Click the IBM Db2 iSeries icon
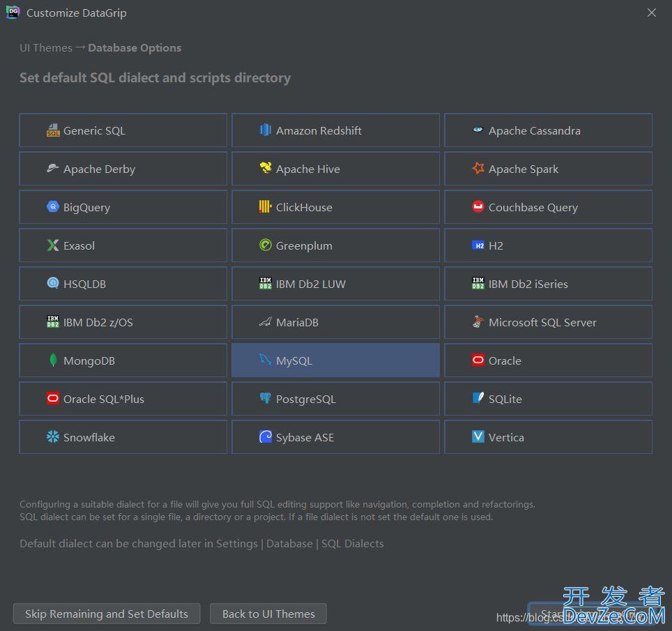This screenshot has width=672, height=631. click(x=478, y=283)
